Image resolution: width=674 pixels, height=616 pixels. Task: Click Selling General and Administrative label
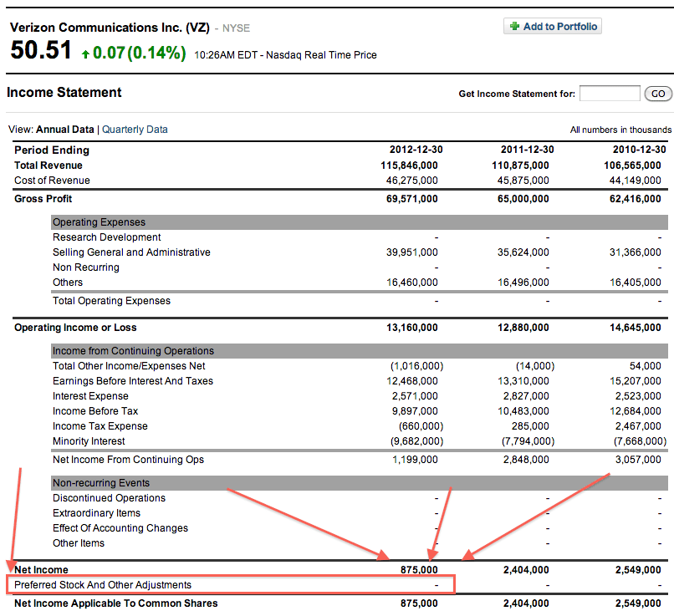(131, 252)
